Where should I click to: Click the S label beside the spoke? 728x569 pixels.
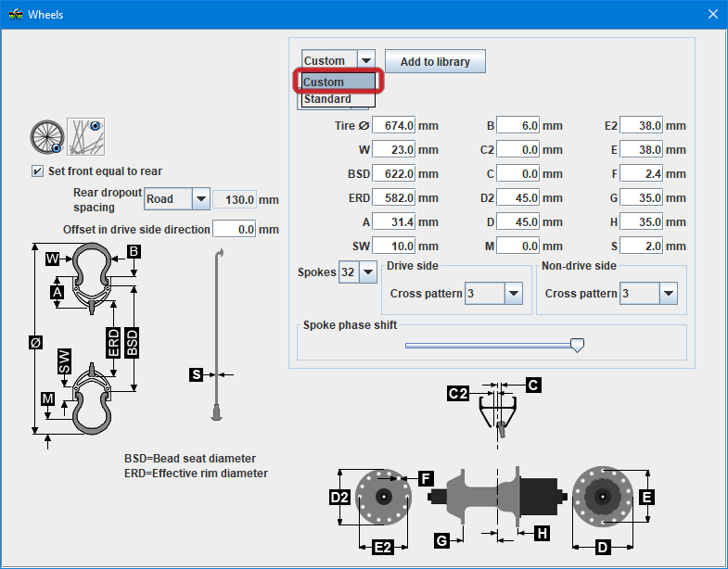click(x=197, y=374)
